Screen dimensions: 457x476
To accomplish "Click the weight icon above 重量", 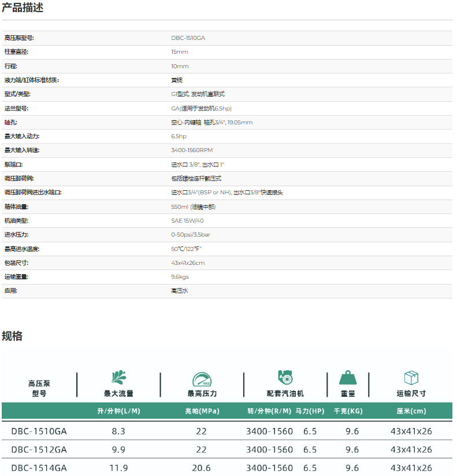I will [348, 378].
